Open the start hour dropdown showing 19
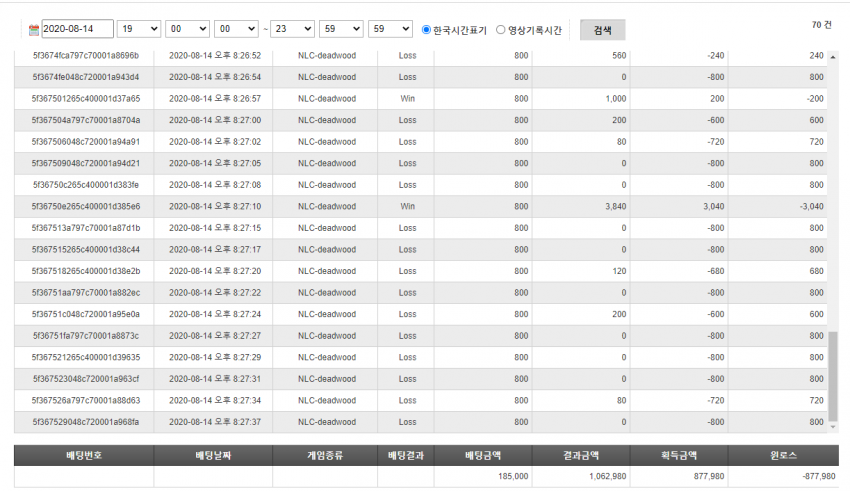The width and height of the screenshot is (850, 491). [x=139, y=29]
